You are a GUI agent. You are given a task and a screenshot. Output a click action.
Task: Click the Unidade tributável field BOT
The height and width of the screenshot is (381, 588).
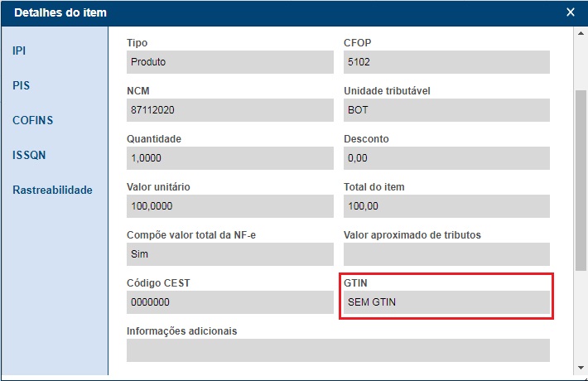446,110
